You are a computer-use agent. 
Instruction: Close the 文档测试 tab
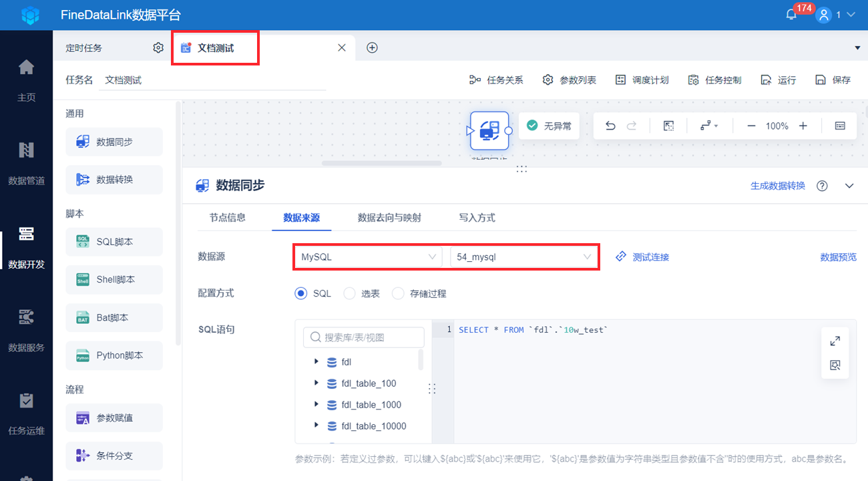[342, 48]
